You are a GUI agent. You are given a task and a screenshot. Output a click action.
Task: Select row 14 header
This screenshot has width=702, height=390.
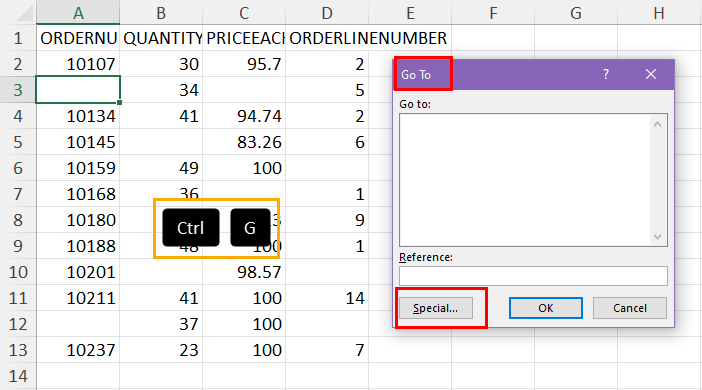[x=18, y=376]
